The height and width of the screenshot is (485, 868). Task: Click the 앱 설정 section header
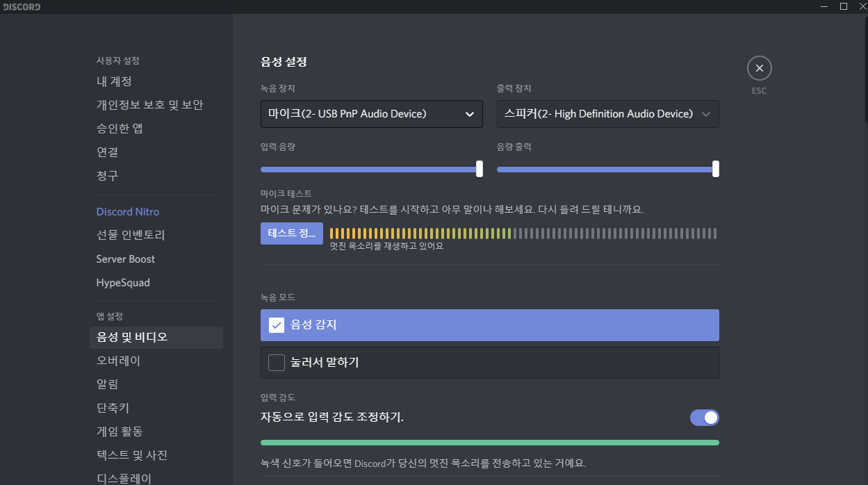click(110, 316)
